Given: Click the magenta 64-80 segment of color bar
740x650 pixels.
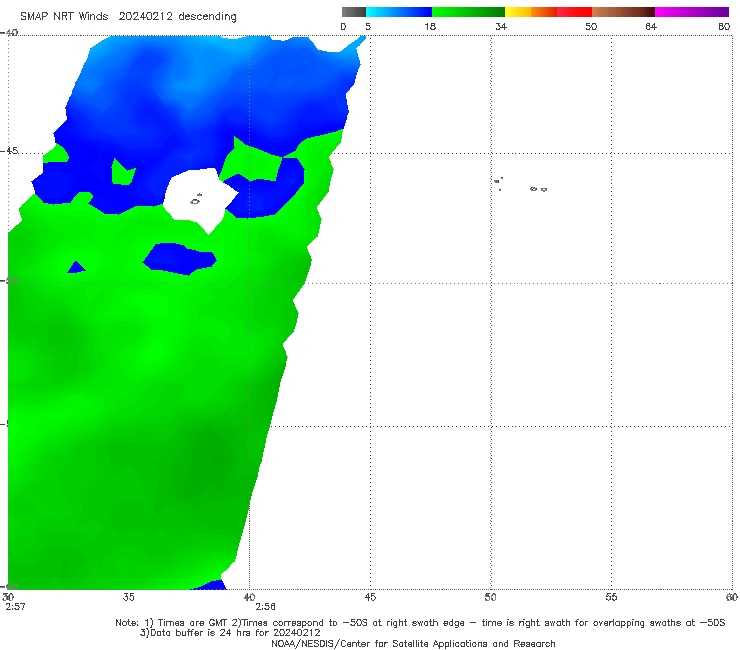Looking at the screenshot, I should click(692, 12).
